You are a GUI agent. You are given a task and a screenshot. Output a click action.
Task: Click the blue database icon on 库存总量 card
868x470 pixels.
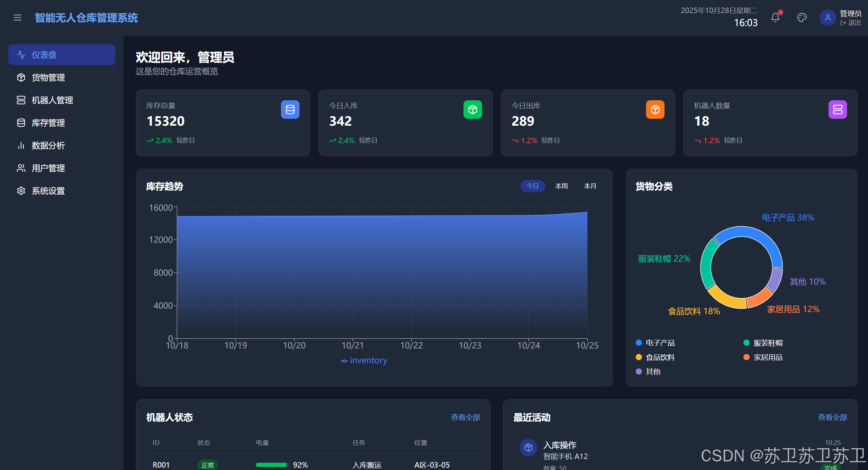pyautogui.click(x=290, y=110)
